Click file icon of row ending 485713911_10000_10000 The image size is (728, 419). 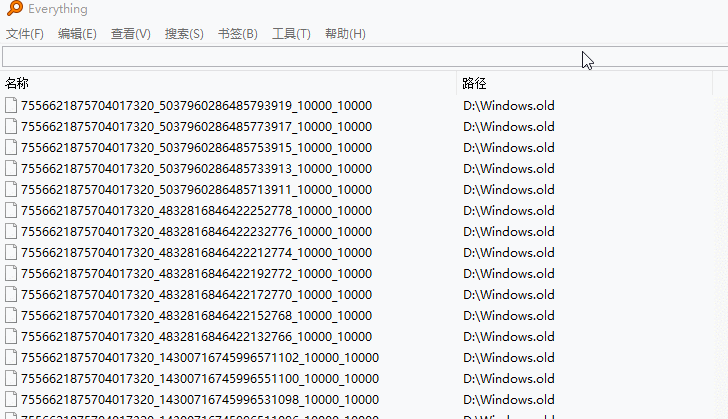[x=11, y=190]
